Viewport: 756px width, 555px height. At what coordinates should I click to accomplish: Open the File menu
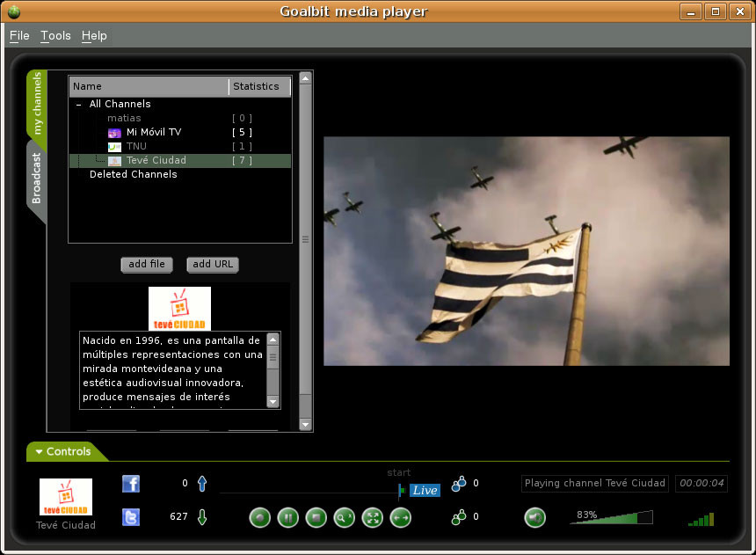point(19,36)
